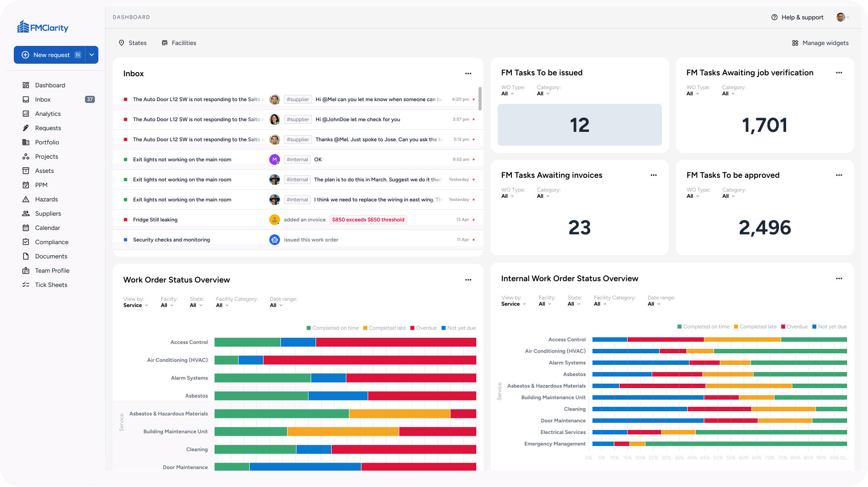This screenshot has height=487, width=868.
Task: Click the Compliance checkmark icon
Action: (26, 242)
